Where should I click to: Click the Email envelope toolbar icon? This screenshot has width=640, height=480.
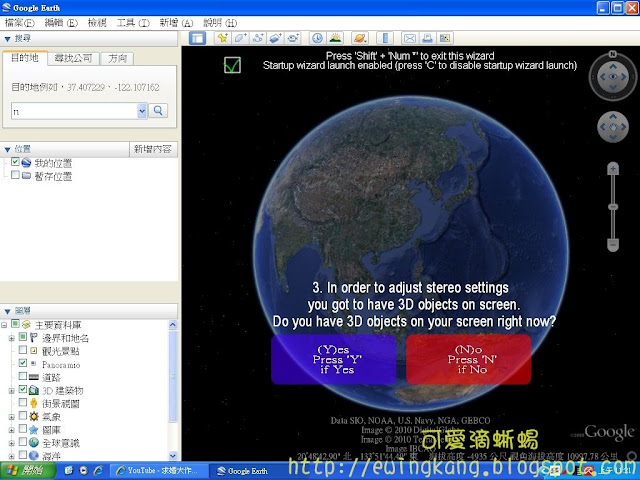(x=410, y=38)
